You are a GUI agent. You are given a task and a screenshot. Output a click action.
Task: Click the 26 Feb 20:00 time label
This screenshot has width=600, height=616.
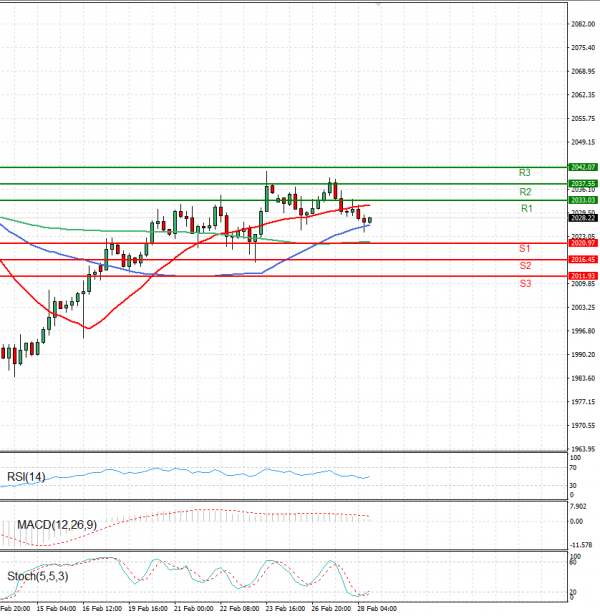[x=331, y=609]
